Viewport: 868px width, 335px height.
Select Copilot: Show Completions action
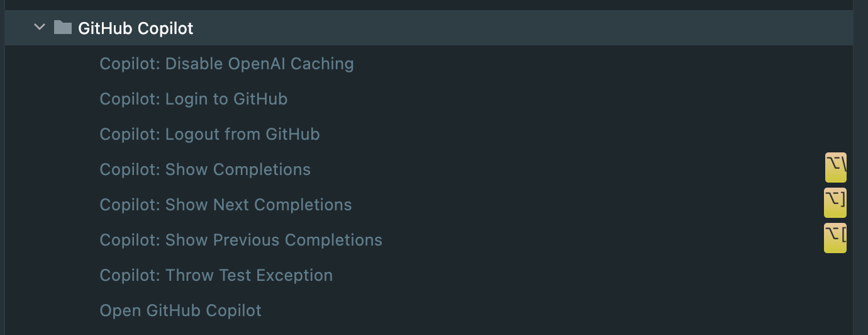[205, 169]
